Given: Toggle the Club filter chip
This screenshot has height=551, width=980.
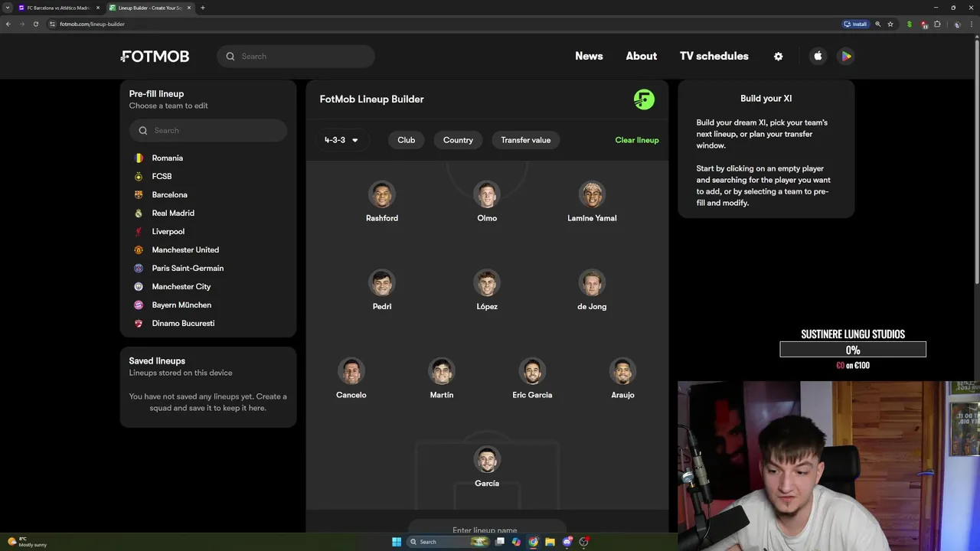Looking at the screenshot, I should pos(407,140).
